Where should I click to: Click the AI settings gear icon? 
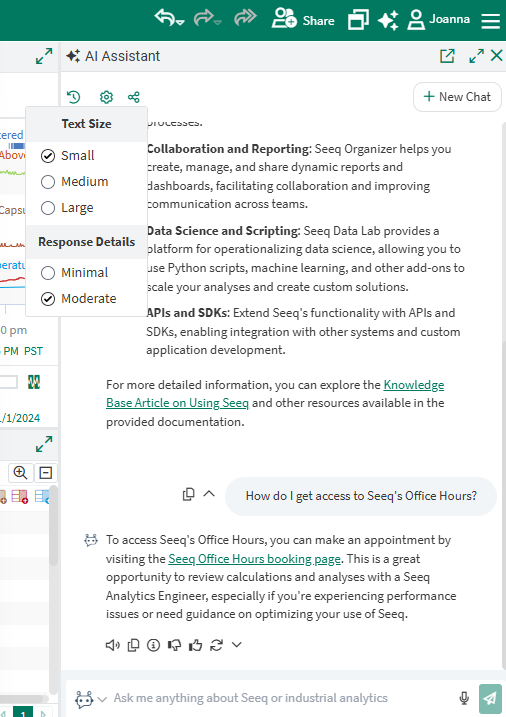[106, 97]
